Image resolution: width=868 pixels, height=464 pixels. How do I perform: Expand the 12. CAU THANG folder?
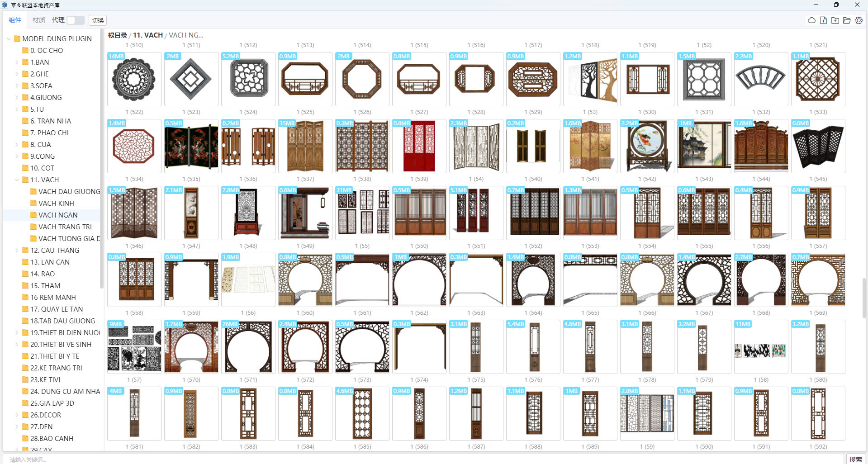17,251
